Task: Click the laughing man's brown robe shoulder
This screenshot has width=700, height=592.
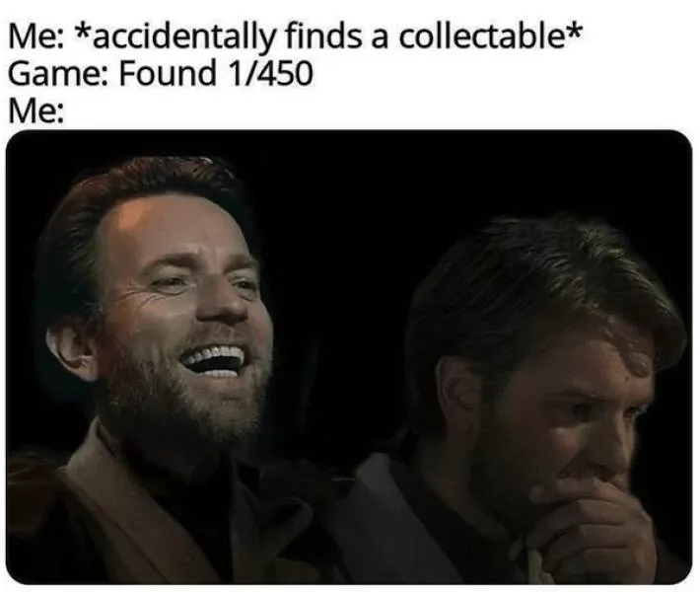Action: (111, 505)
